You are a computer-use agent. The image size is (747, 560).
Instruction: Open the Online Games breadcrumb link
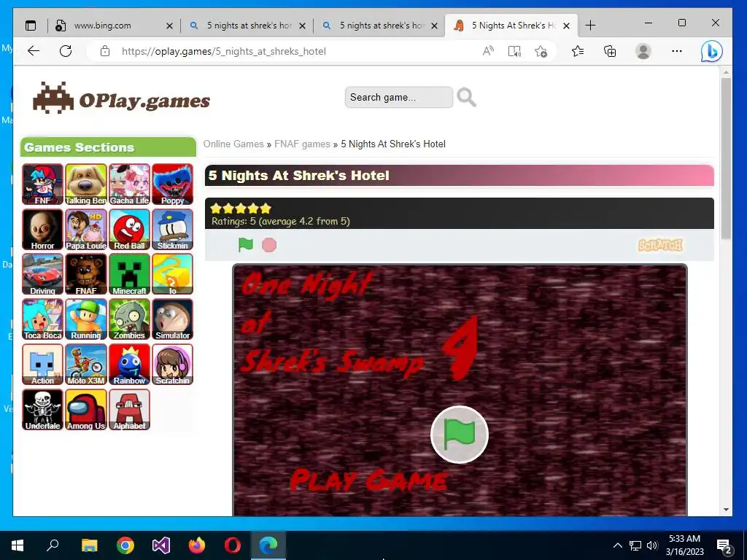tap(233, 144)
